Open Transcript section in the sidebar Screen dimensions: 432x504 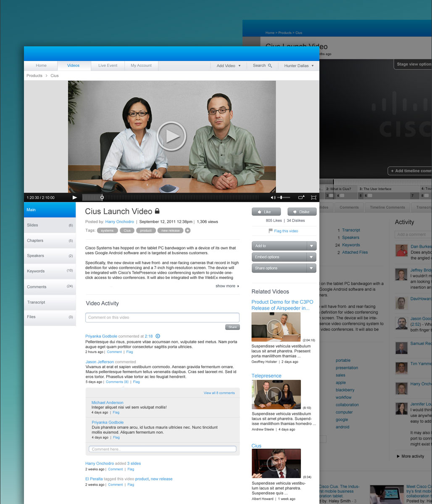50,302
